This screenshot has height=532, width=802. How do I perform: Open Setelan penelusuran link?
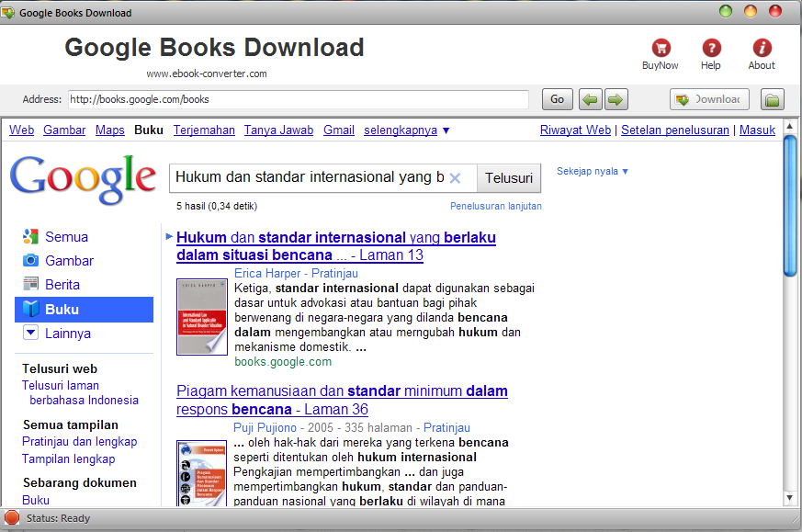point(675,130)
